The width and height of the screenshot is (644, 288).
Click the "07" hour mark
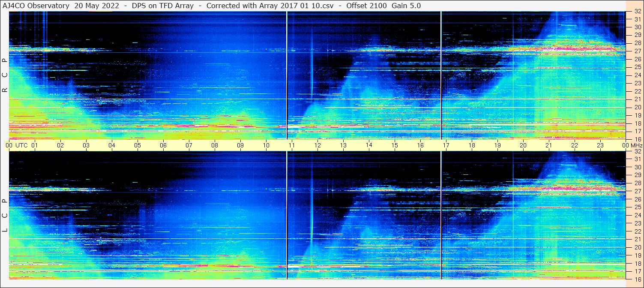coord(189,145)
